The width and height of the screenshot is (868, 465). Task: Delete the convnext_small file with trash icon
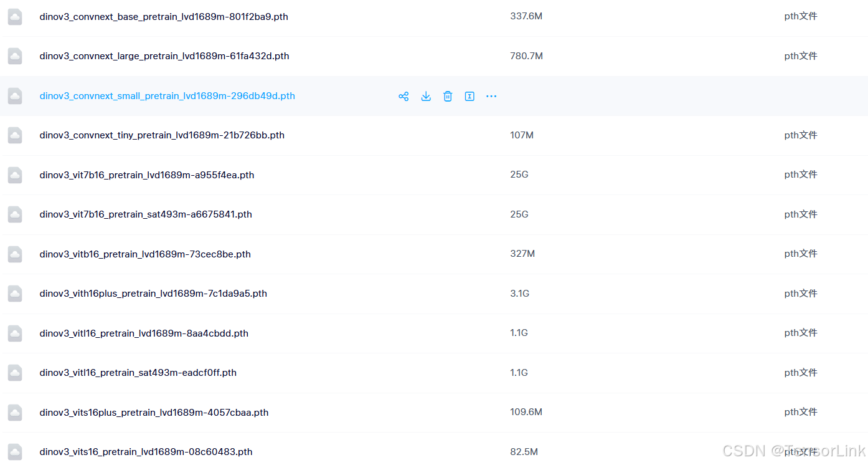(x=448, y=96)
